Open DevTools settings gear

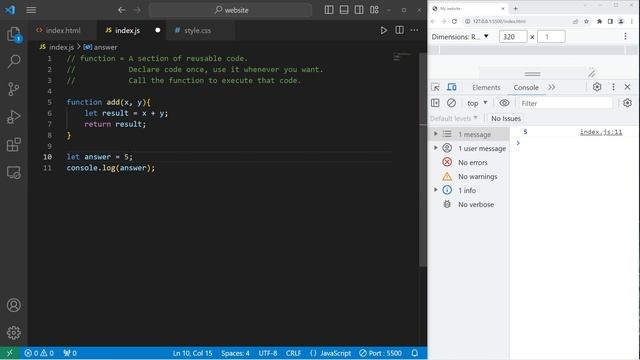coord(597,87)
